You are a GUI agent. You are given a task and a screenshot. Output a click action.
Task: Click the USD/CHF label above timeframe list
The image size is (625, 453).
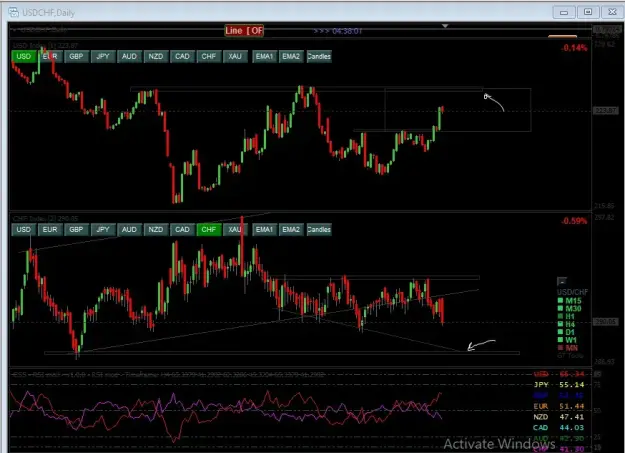pyautogui.click(x=572, y=292)
